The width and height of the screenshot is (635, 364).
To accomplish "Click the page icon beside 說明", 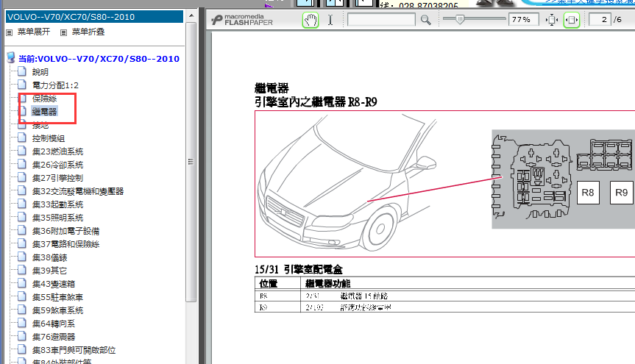I will tap(22, 71).
